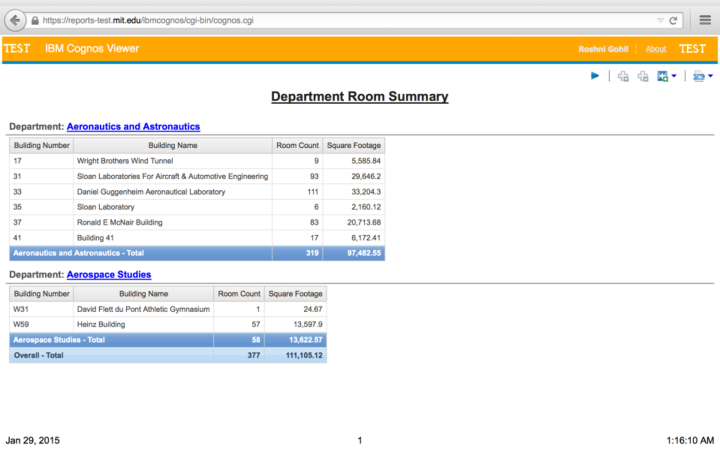Open the Aerospace Studies department link
This screenshot has width=720, height=450.
(109, 274)
